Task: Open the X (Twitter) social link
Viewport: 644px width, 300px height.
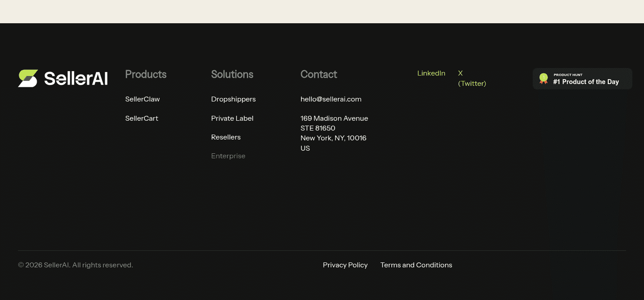Action: coord(472,78)
